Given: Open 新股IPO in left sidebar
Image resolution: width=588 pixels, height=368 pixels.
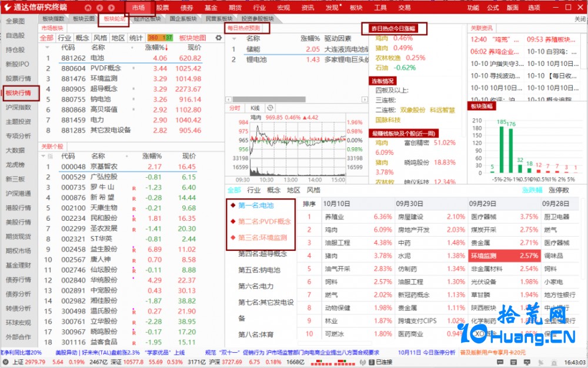Looking at the screenshot, I should tap(17, 64).
